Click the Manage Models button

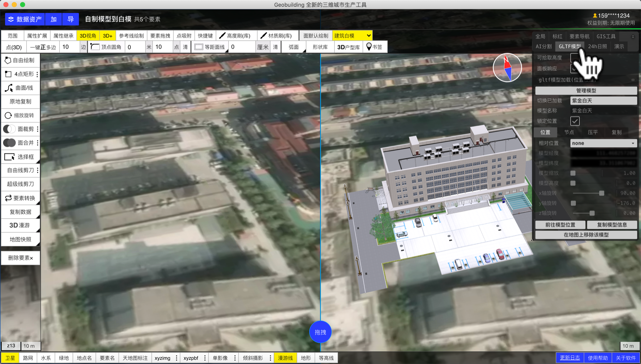(x=586, y=90)
